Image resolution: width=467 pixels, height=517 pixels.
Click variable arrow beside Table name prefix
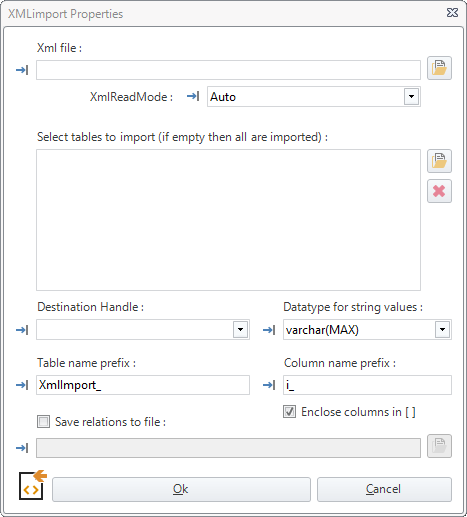[x=22, y=385]
